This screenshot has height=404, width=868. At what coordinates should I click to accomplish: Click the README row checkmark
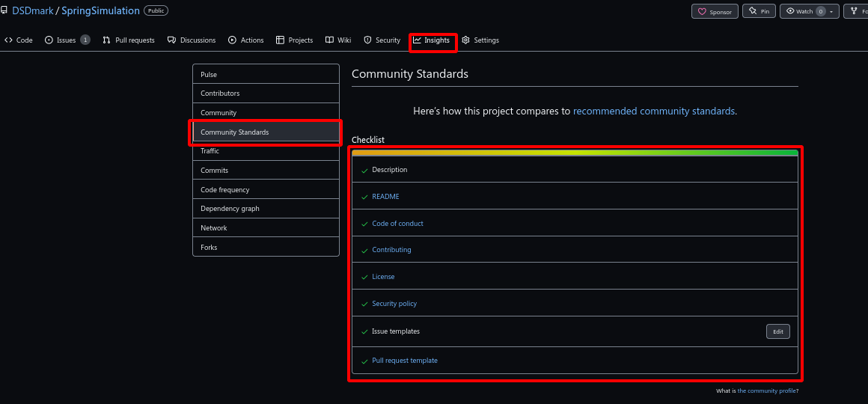[x=364, y=197]
